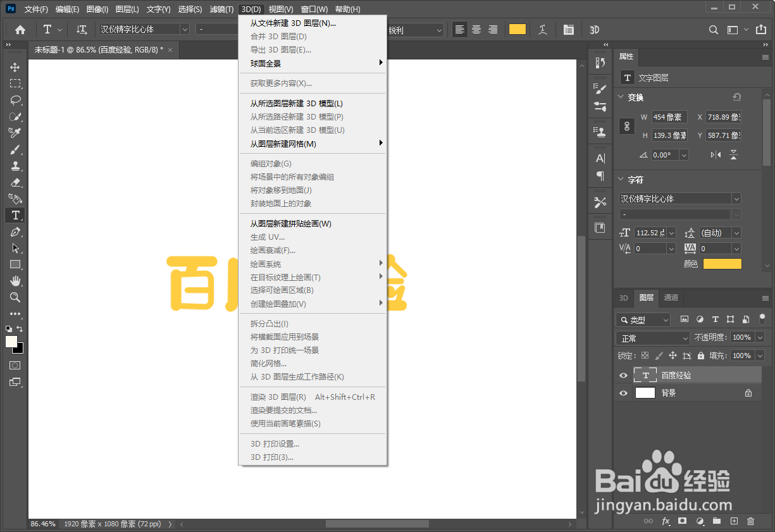Viewport: 775px width, 532px height.
Task: Open the Clone Source panel icon
Action: pyautogui.click(x=600, y=132)
